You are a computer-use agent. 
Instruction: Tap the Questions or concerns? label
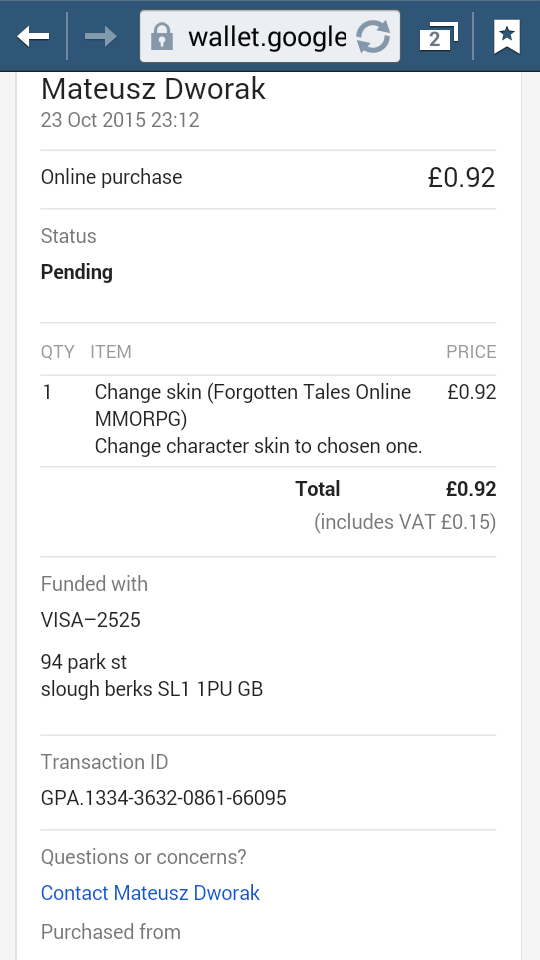click(143, 857)
